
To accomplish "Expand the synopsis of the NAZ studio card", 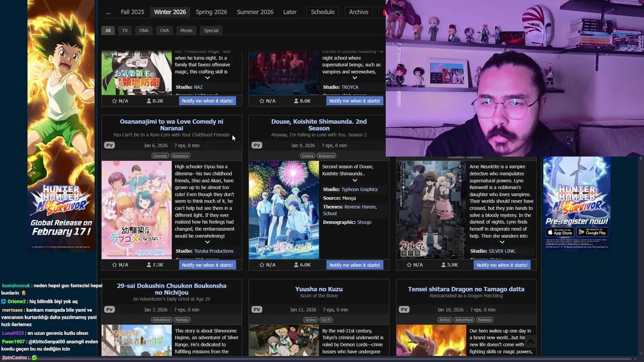I will coord(207,78).
